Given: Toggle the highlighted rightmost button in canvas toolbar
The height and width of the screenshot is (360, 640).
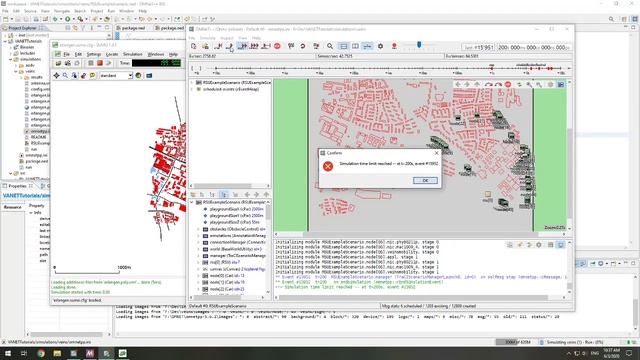Looking at the screenshot, I should (561, 84).
